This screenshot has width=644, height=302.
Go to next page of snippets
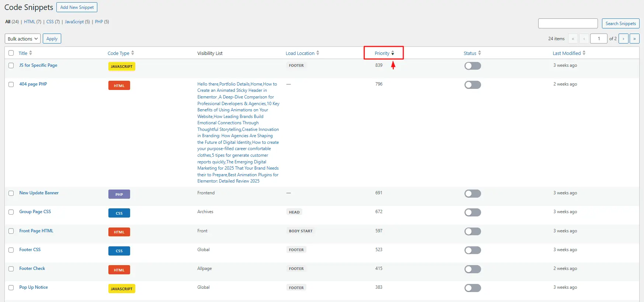623,39
